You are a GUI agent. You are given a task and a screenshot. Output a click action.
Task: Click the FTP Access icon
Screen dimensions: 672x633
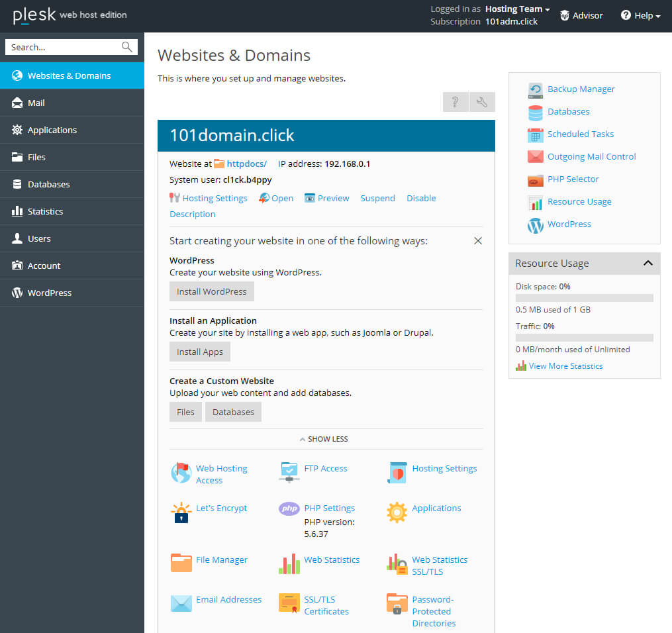pos(289,472)
